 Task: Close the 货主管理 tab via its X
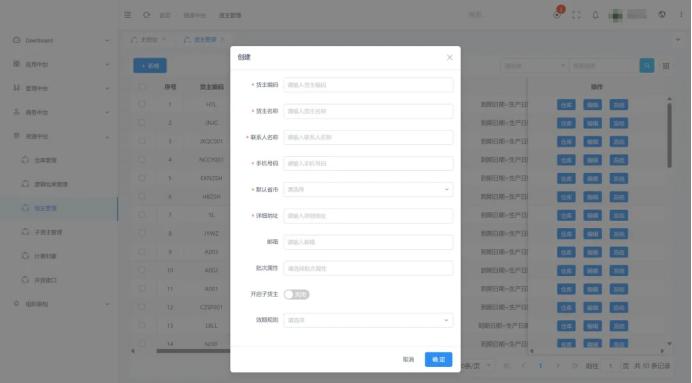click(222, 39)
